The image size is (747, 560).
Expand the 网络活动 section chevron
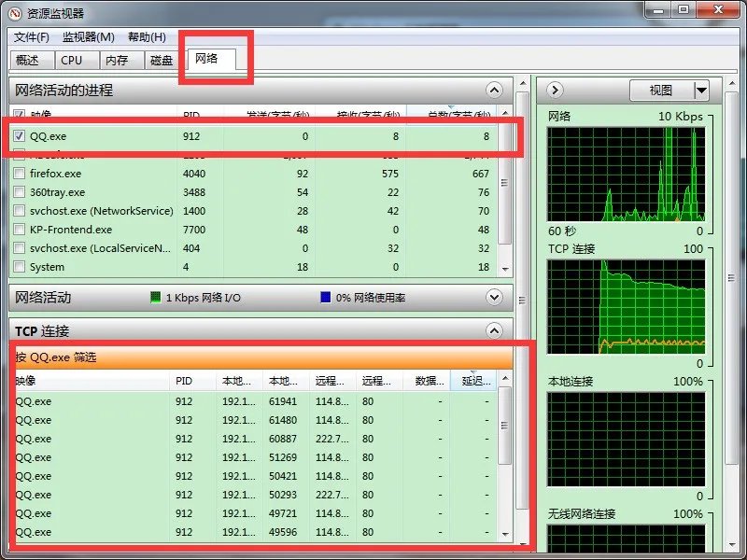point(494,297)
